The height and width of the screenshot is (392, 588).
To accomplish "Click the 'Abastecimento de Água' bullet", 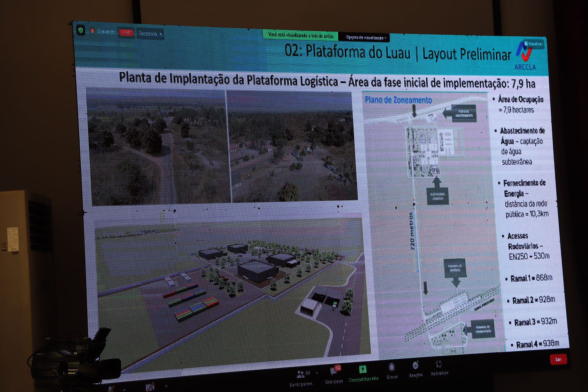I will pos(520,146).
